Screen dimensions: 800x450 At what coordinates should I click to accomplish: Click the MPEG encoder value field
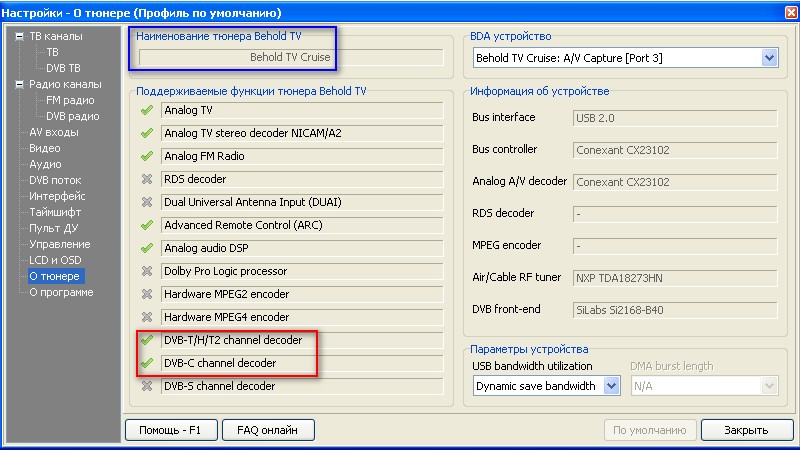pos(675,246)
